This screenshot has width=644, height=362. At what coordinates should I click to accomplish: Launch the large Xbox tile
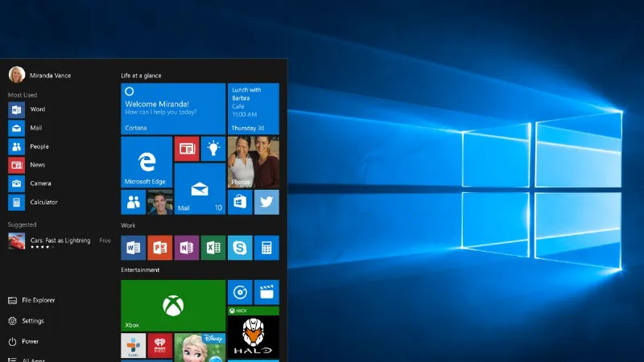(173, 306)
